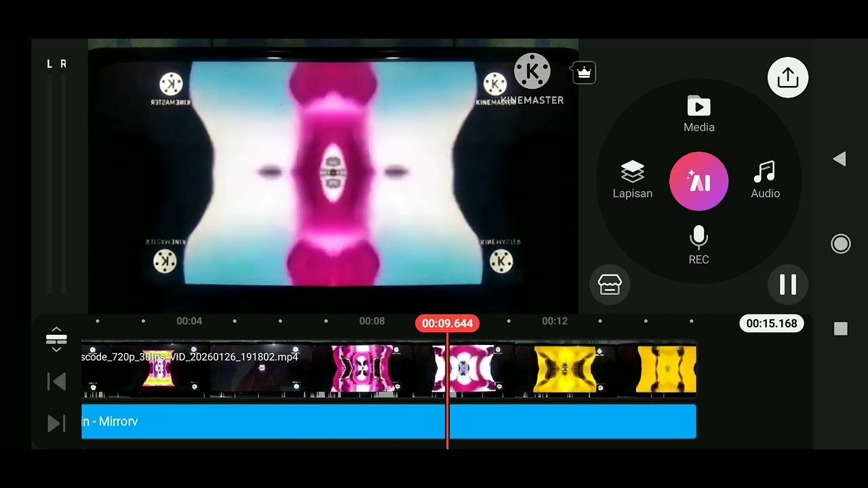
Task: Start REC voice recording
Action: point(699,245)
